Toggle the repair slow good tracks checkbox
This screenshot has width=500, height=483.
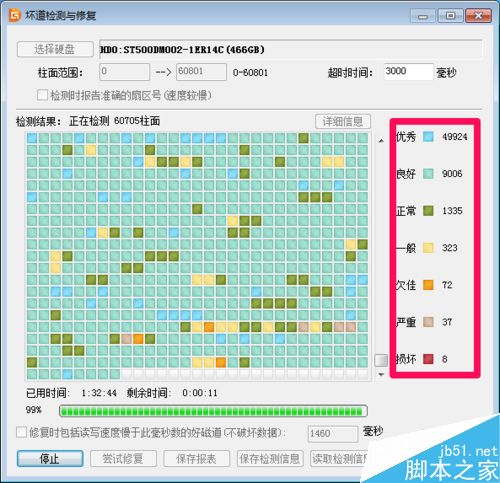21,432
